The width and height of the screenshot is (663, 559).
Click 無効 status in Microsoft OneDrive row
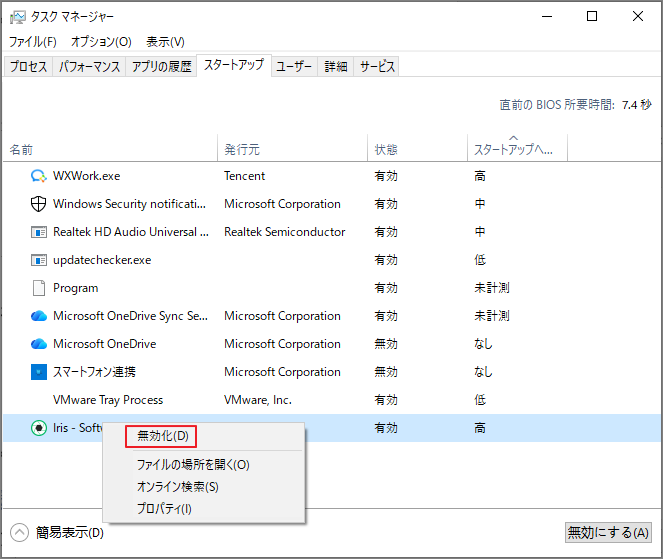click(386, 344)
